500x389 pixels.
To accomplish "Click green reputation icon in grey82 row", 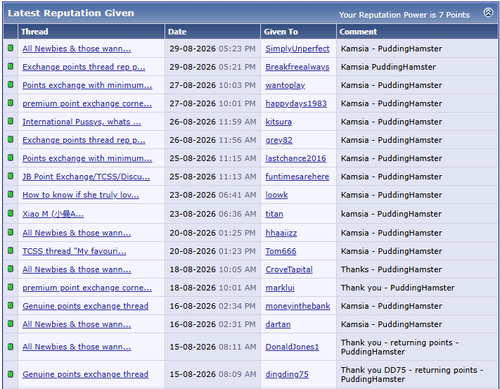I will 11,140.
